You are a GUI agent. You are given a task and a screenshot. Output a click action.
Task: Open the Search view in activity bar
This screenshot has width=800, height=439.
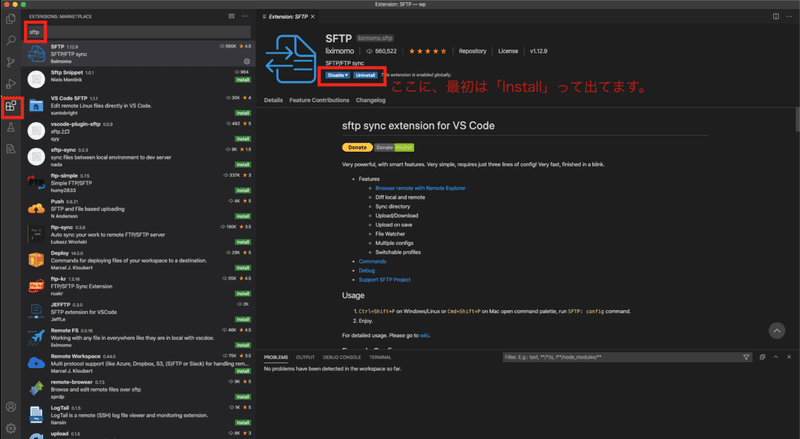click(11, 41)
